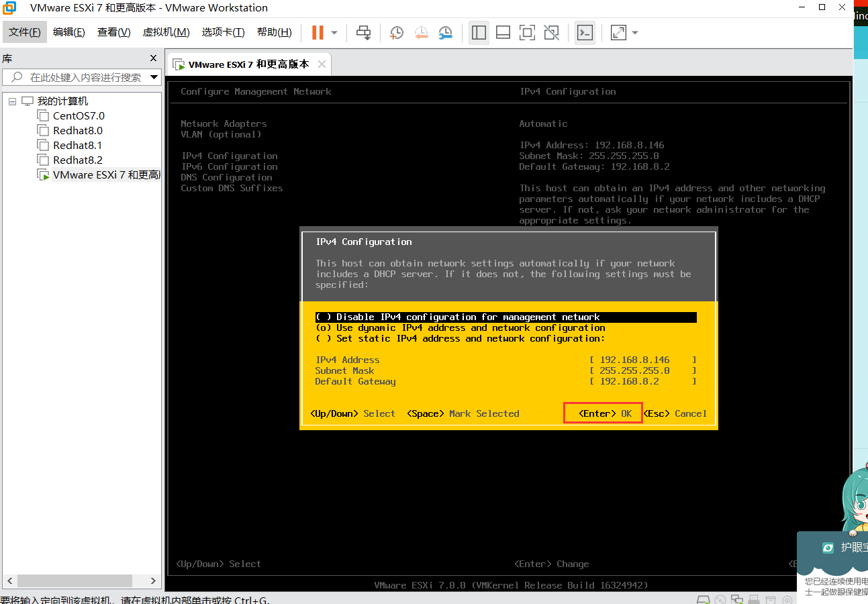Select the Redhat8.1 virtual machine

[x=78, y=146]
